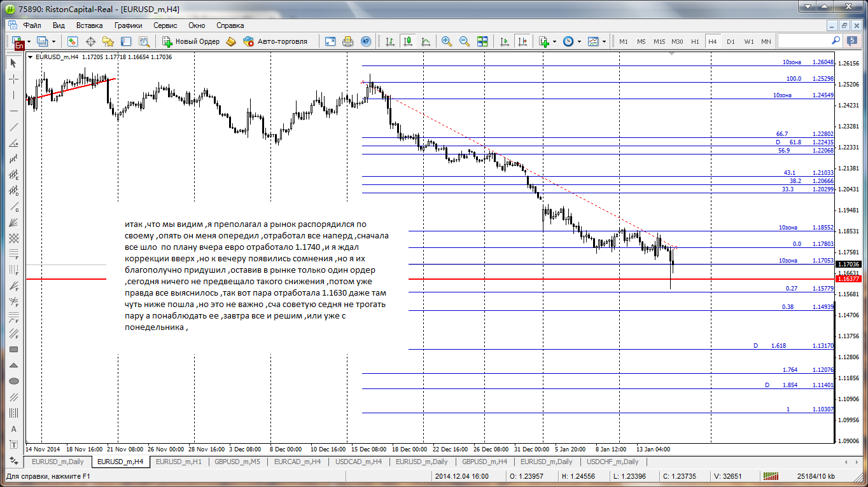Toggle the Auto-торговля button
The image size is (868, 487).
(x=275, y=41)
